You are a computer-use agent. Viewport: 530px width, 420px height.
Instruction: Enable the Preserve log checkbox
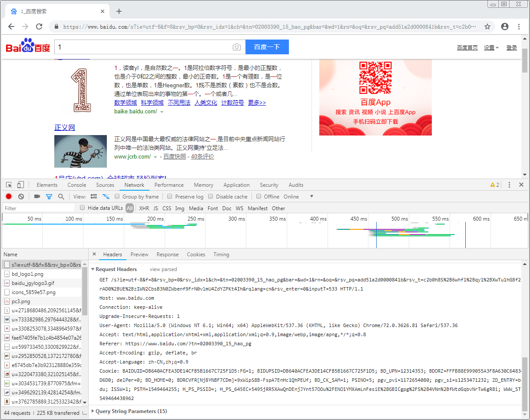coord(169,196)
